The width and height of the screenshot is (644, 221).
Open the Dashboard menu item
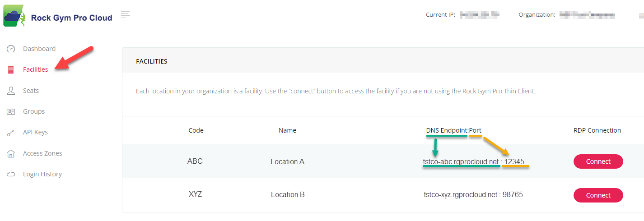pyautogui.click(x=39, y=49)
